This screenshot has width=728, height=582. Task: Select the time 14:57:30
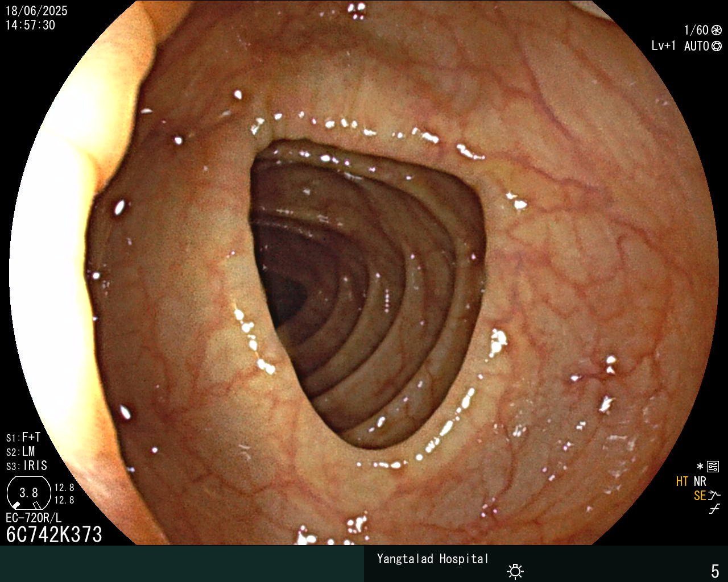pyautogui.click(x=30, y=25)
